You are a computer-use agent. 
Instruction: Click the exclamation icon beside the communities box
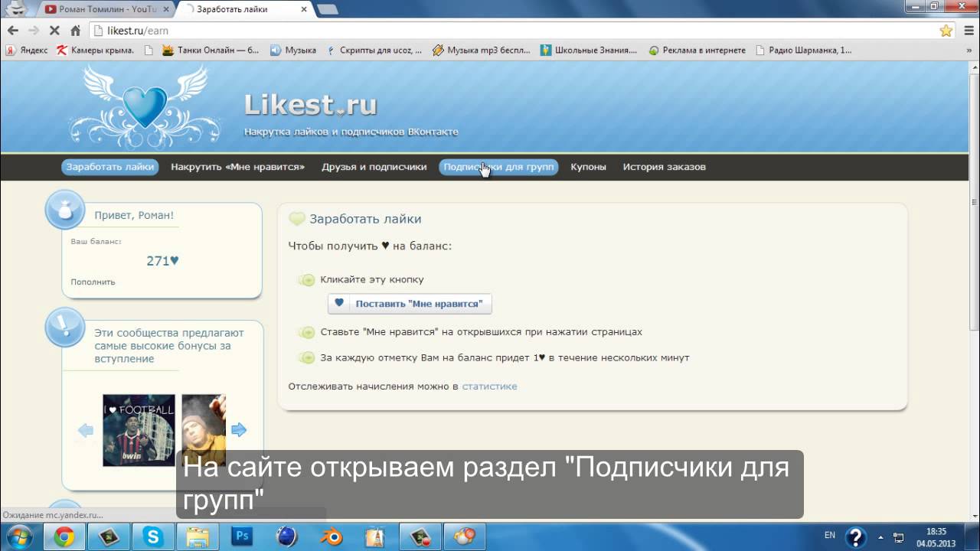click(64, 328)
